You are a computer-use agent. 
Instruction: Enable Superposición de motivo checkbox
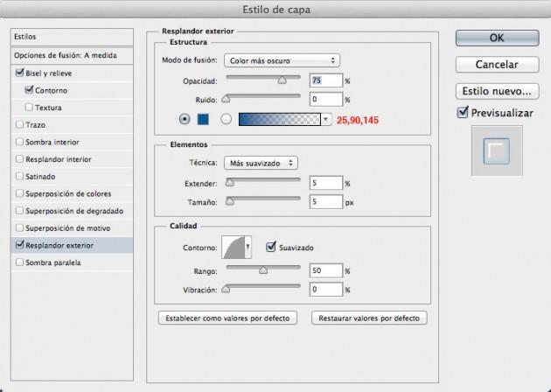(19, 227)
